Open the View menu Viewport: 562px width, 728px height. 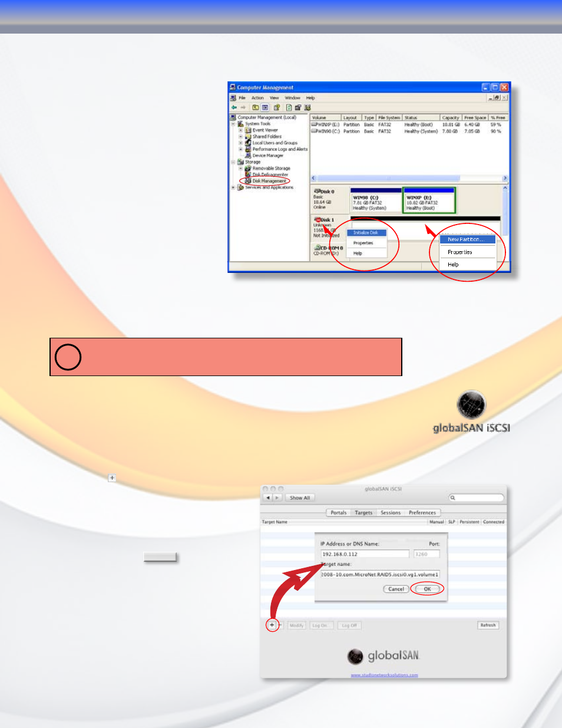(x=275, y=98)
